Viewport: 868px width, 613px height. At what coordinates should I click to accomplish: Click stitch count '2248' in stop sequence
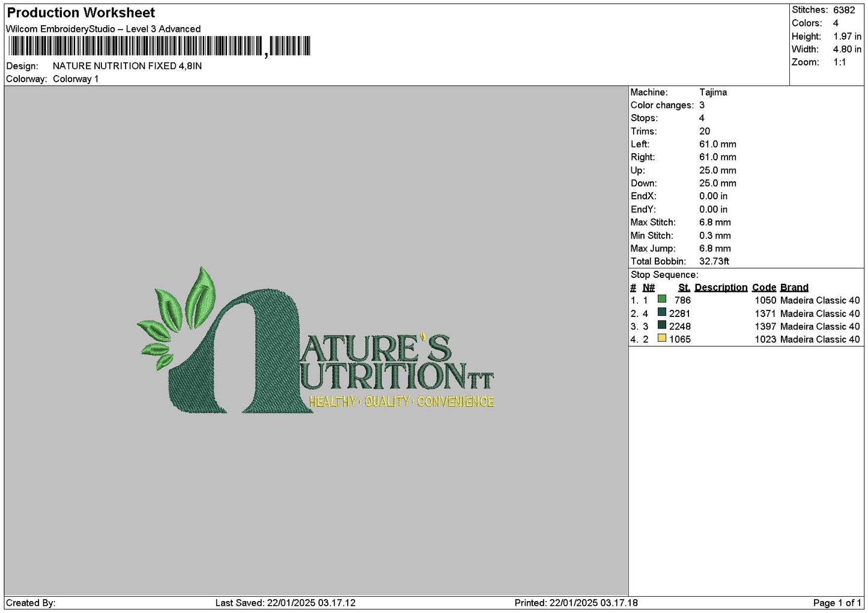tap(680, 327)
